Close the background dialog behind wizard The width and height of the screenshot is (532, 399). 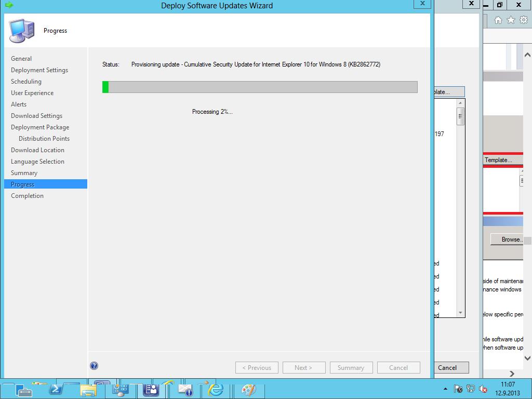coord(471,4)
